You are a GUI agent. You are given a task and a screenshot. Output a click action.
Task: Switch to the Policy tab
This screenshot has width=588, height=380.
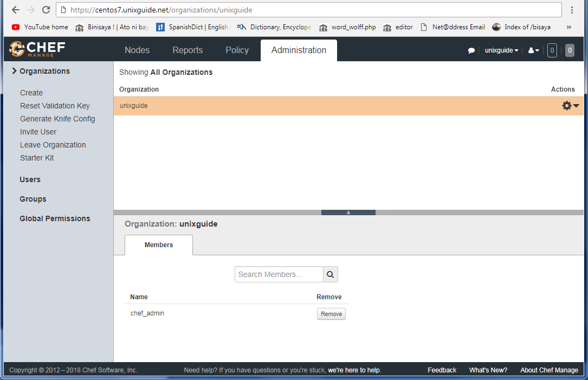[x=237, y=50]
